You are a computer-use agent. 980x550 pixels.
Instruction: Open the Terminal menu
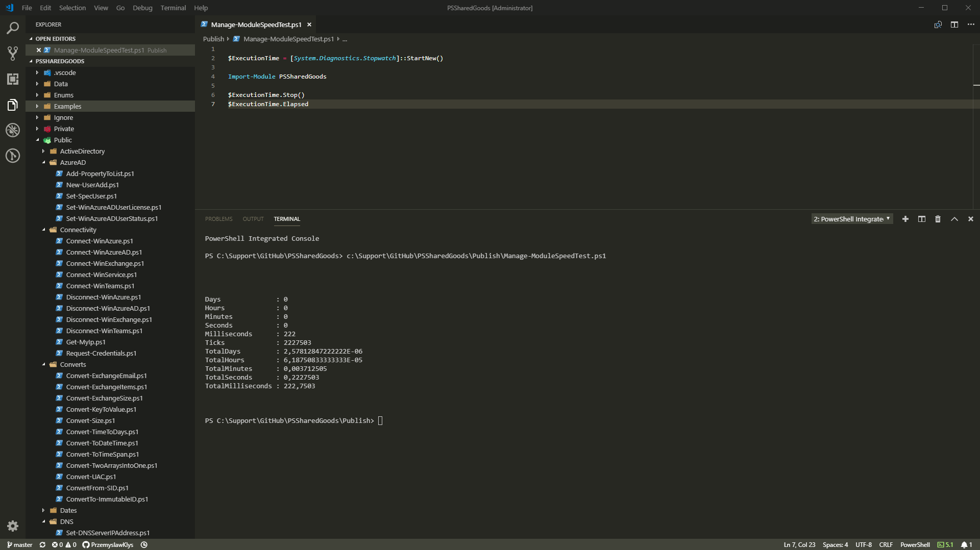(173, 8)
